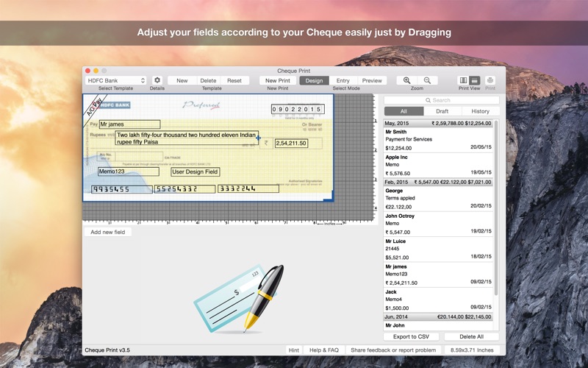Click Export to CSV button
The height and width of the screenshot is (368, 588).
pyautogui.click(x=411, y=336)
